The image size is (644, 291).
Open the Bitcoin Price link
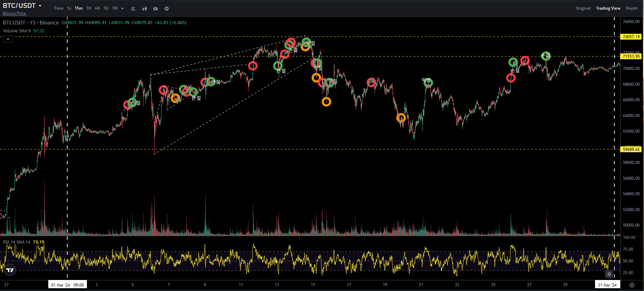pyautogui.click(x=14, y=13)
